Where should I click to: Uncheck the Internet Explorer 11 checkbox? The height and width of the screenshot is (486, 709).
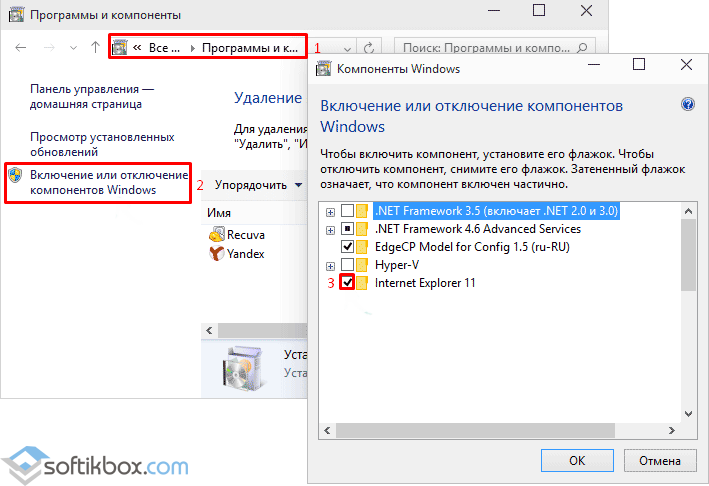pos(347,283)
